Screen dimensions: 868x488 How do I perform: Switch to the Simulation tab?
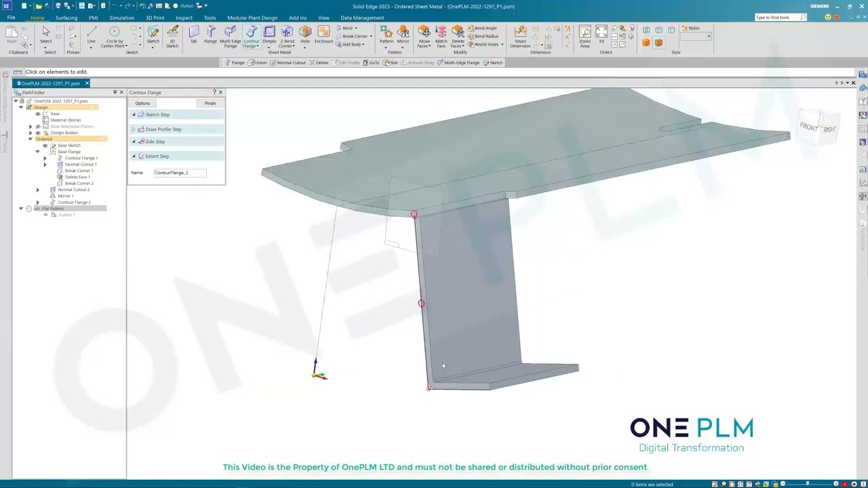[x=122, y=18]
